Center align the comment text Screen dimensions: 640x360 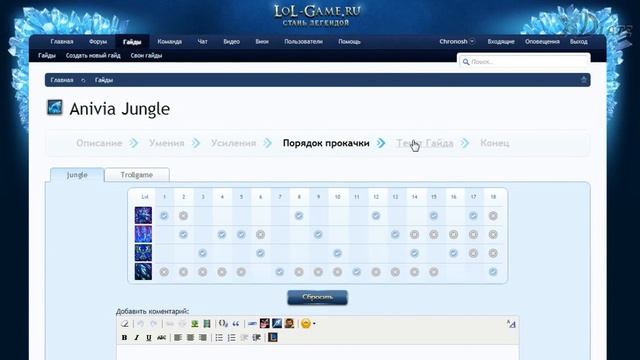pos(190,338)
